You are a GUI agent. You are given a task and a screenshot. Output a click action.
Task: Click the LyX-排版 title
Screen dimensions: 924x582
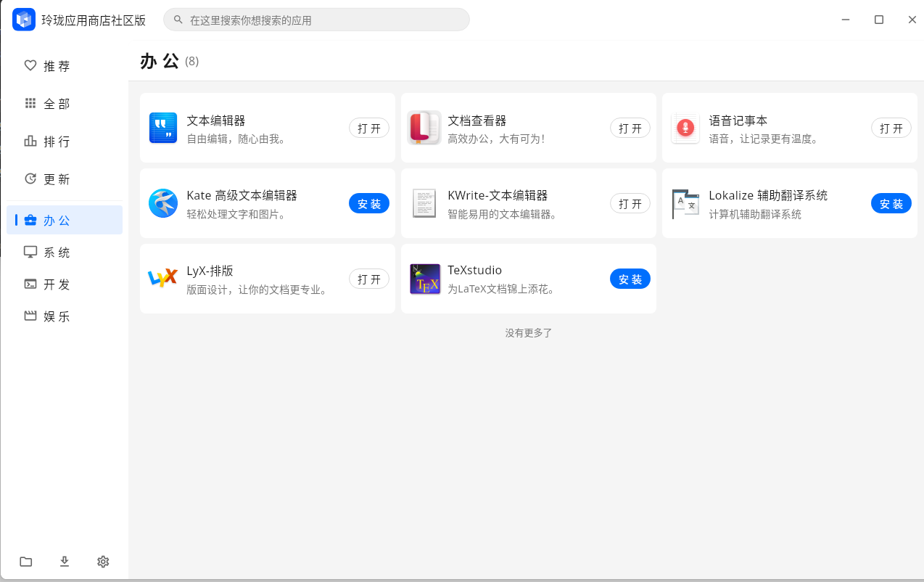pyautogui.click(x=210, y=271)
